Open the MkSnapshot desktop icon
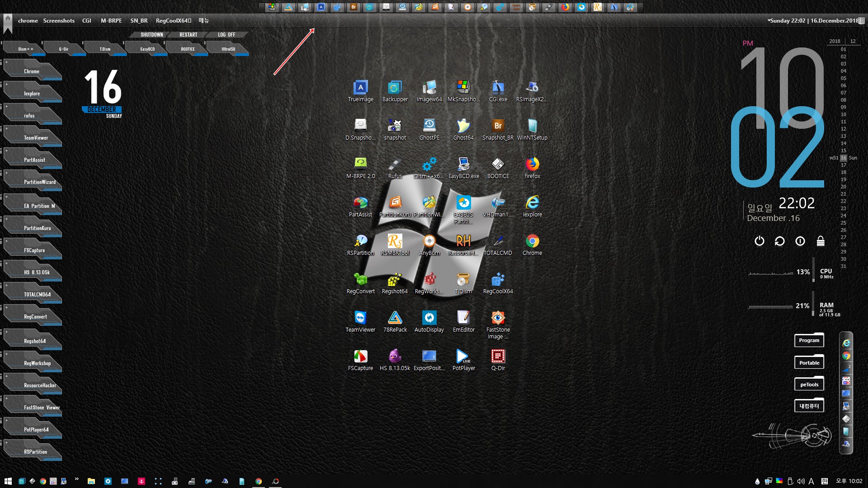This screenshot has height=488, width=868. [x=463, y=91]
